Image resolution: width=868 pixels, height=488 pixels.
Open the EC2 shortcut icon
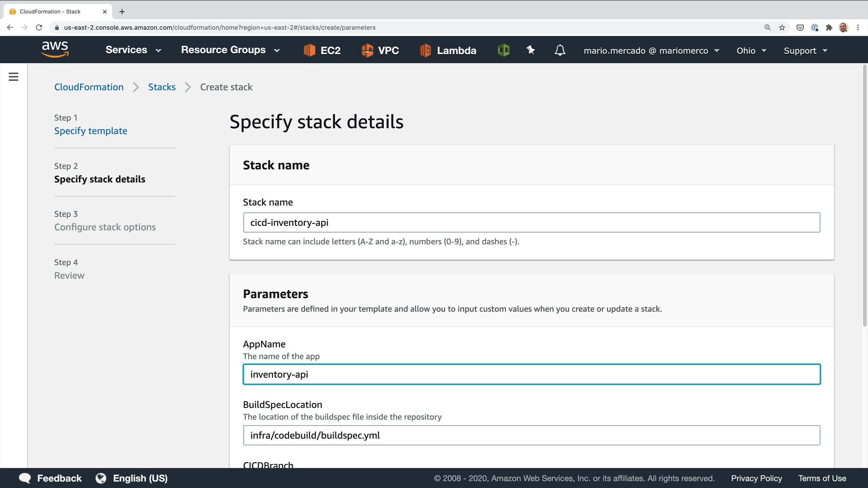point(309,50)
